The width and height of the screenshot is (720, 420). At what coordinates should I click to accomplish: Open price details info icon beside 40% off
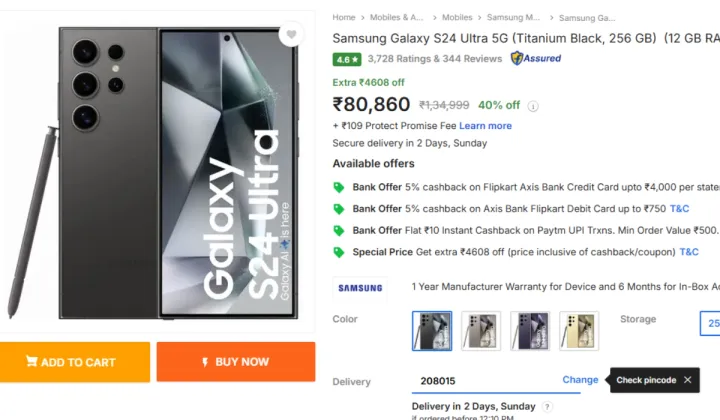[533, 106]
